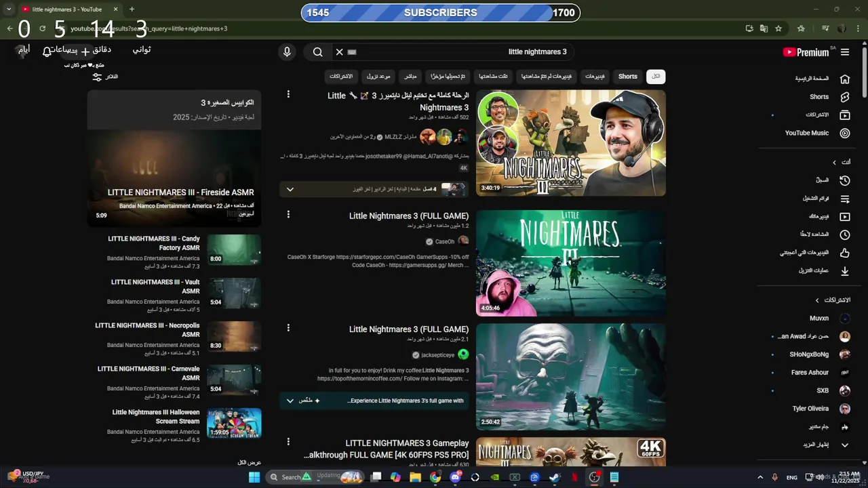Viewport: 868px width, 488px height.
Task: Expand summary under jacksepticeye video
Action: 290,401
